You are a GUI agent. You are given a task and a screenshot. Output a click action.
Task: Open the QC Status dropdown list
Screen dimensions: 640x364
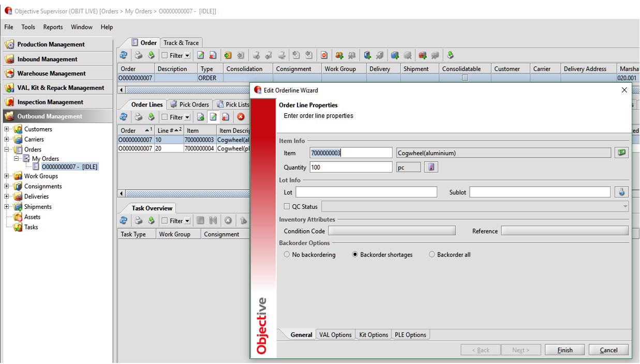pos(625,207)
